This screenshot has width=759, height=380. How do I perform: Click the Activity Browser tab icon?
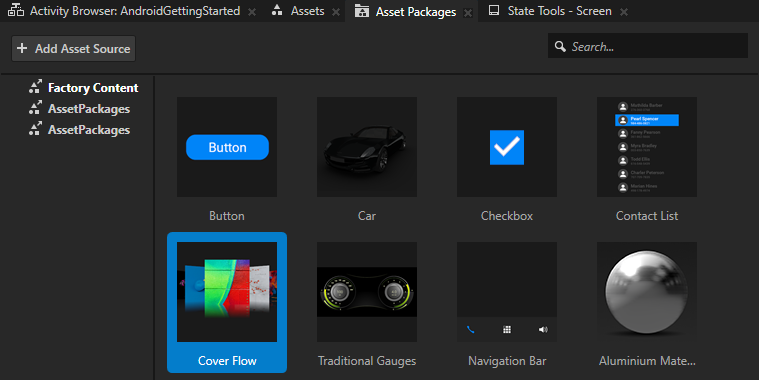tap(16, 10)
